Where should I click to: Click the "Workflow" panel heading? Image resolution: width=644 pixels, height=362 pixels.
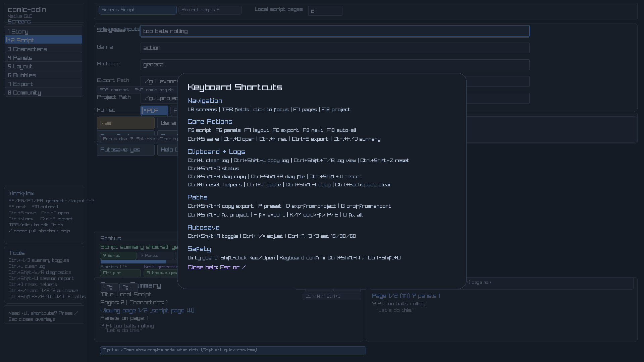click(x=21, y=193)
